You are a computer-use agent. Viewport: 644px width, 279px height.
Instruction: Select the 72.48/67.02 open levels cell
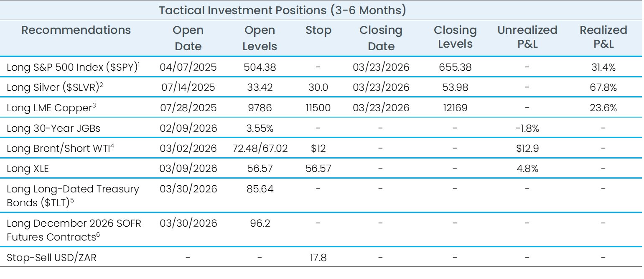coord(260,148)
